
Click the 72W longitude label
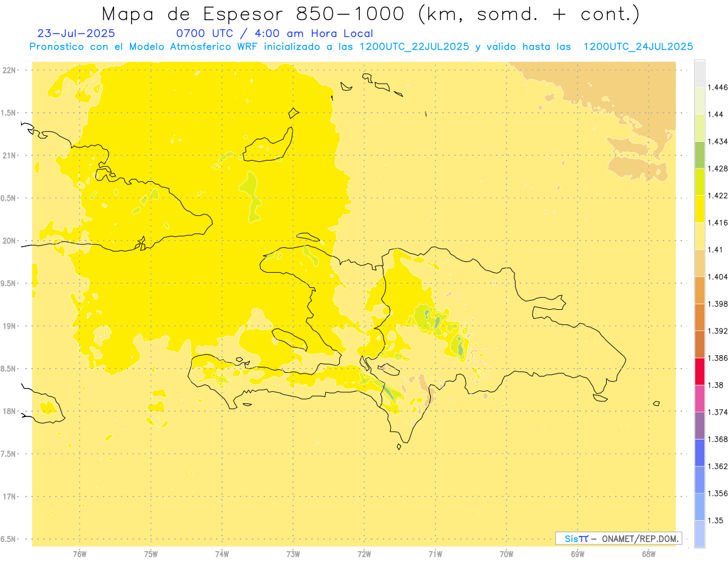pos(364,554)
